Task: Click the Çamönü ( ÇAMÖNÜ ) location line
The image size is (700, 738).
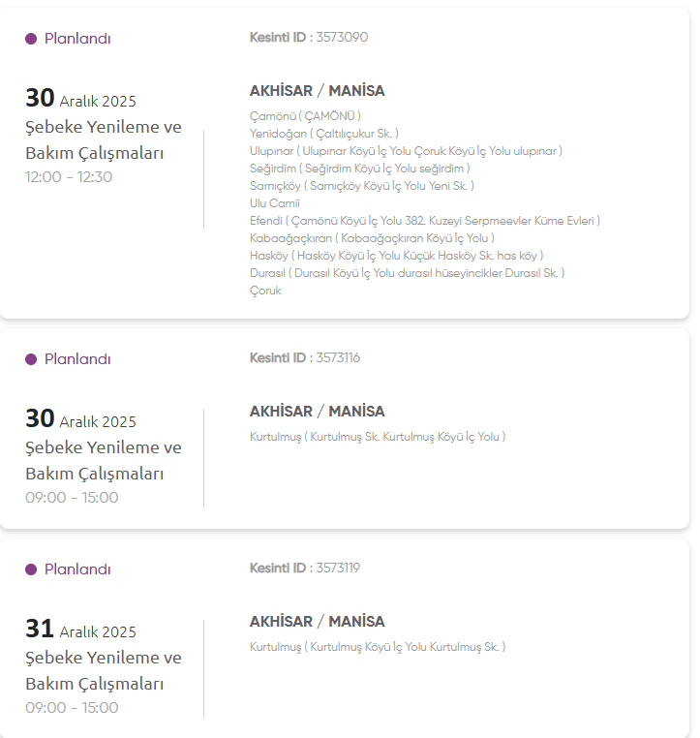Action: coord(305,116)
